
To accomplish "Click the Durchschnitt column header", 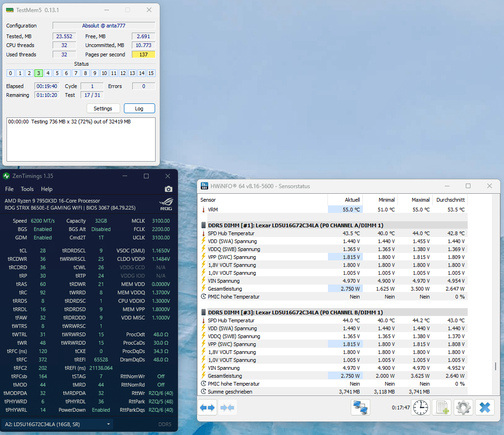I will coord(450,200).
